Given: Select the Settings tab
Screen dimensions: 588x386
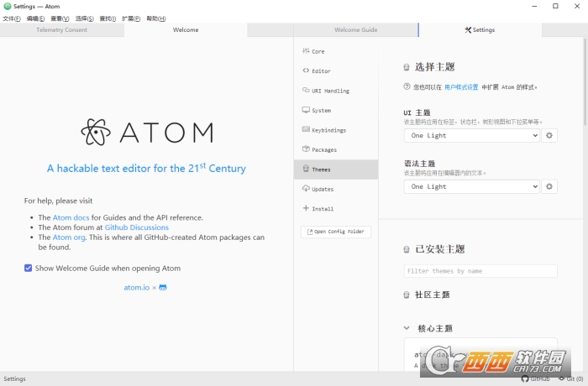Looking at the screenshot, I should pyautogui.click(x=480, y=29).
